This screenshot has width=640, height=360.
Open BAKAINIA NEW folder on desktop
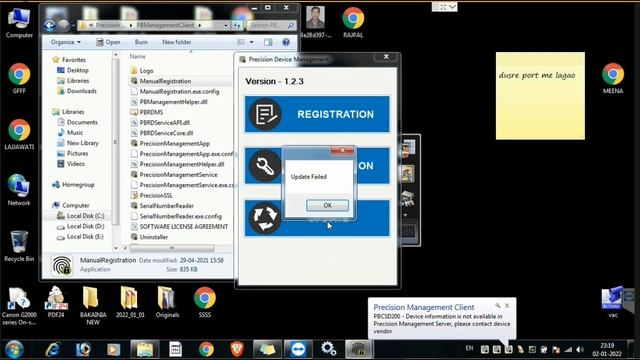pos(93,305)
